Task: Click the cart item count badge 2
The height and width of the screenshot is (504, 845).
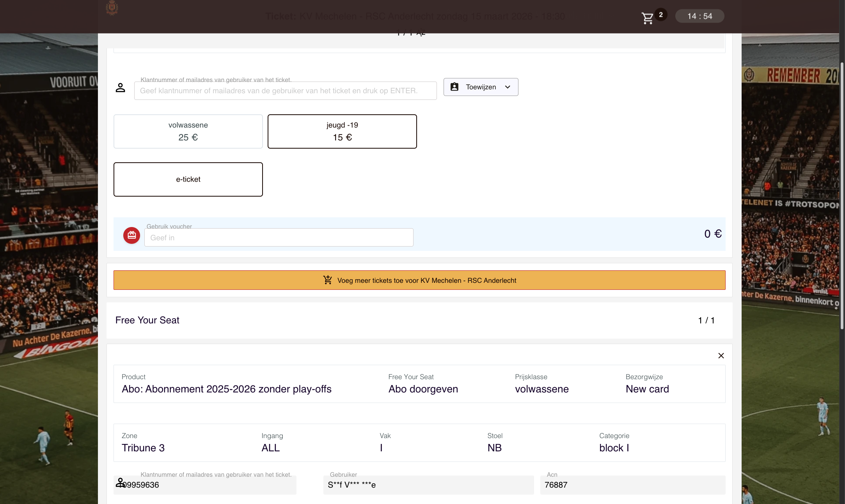Action: pyautogui.click(x=661, y=15)
